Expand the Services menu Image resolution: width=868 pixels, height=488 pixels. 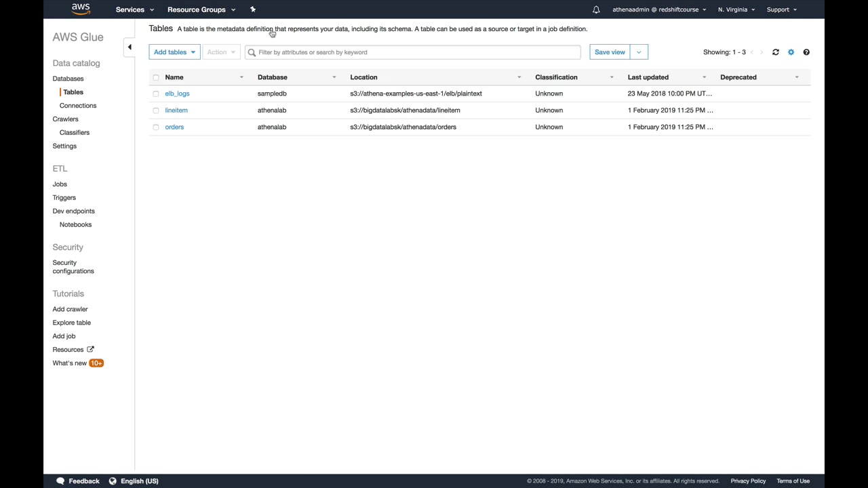tap(135, 9)
